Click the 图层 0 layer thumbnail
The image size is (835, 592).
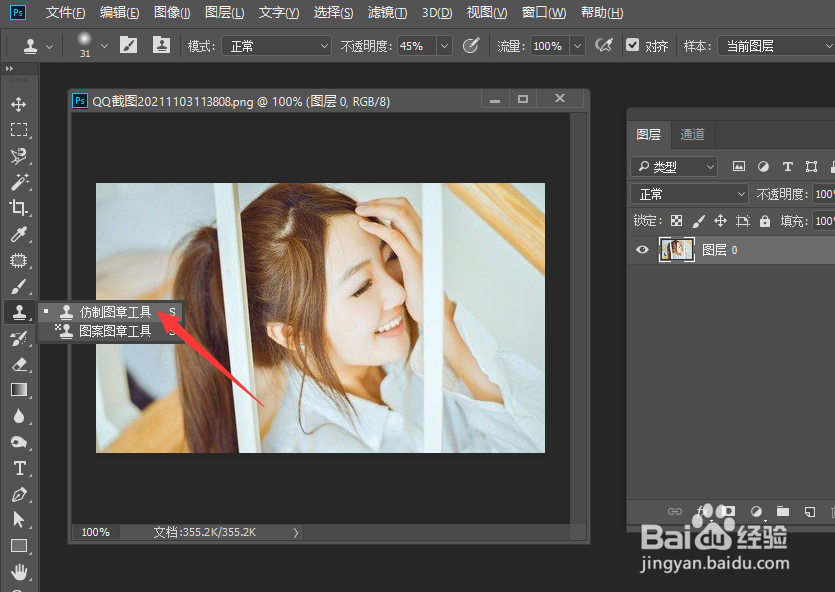pos(676,250)
